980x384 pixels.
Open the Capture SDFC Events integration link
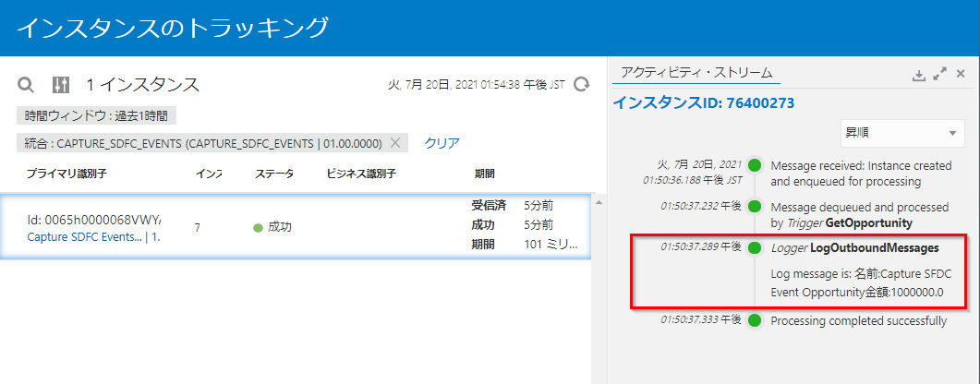(x=85, y=237)
